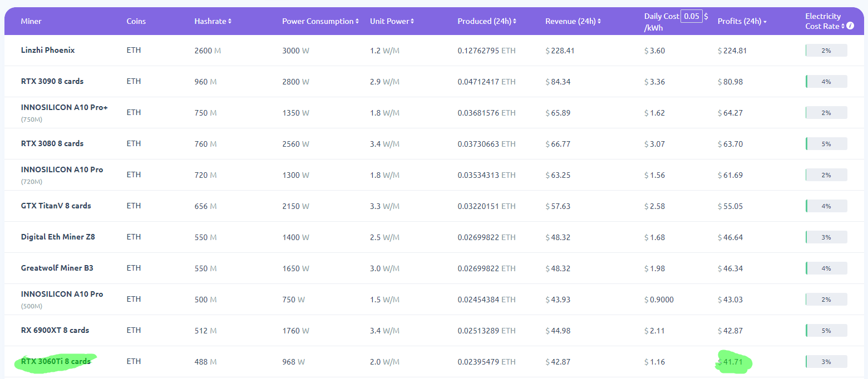Open the INNOSILICON A10 Pro+ miner details
Image resolution: width=868 pixels, height=379 pixels.
pos(64,107)
